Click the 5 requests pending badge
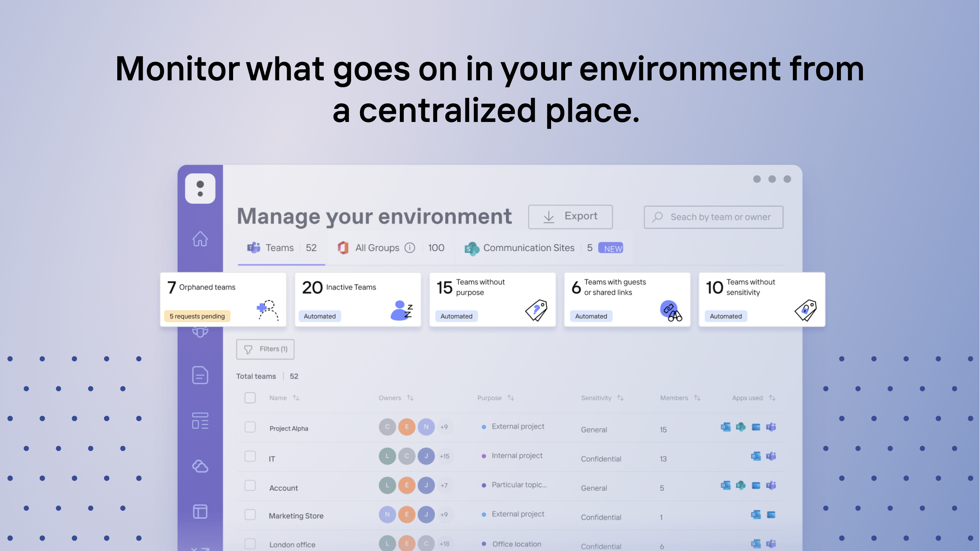Image resolution: width=980 pixels, height=551 pixels. coord(197,316)
